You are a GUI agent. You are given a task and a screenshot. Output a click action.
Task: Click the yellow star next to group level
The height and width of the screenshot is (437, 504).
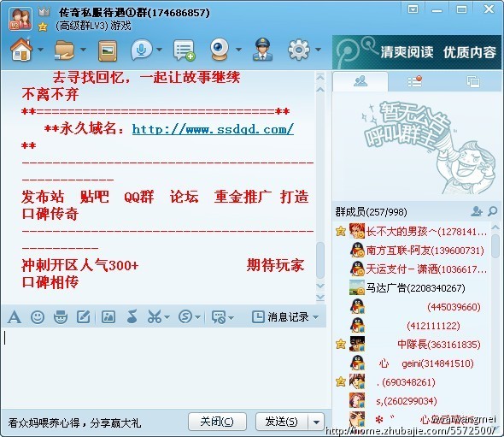pyautogui.click(x=43, y=27)
